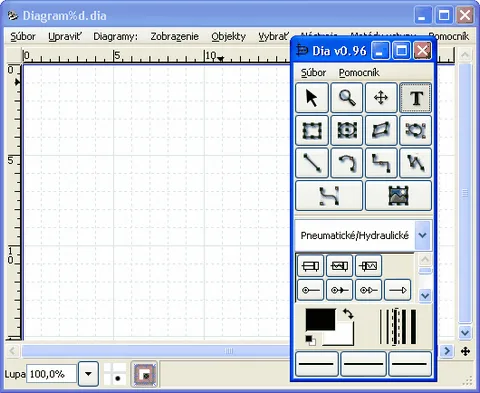The image size is (480, 393).
Task: Close the Dia v0.96 toolbox window
Action: (422, 51)
